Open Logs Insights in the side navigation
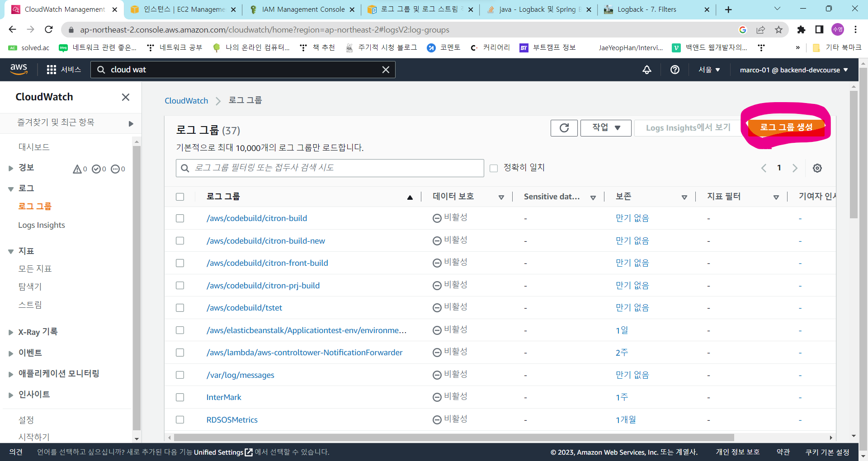The width and height of the screenshot is (868, 461). pos(42,225)
